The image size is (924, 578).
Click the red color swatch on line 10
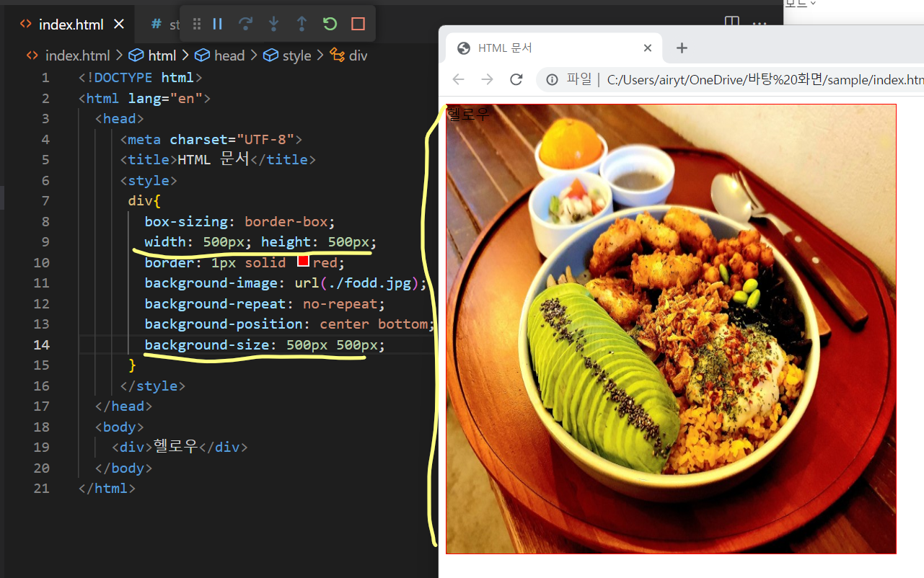[x=303, y=262]
